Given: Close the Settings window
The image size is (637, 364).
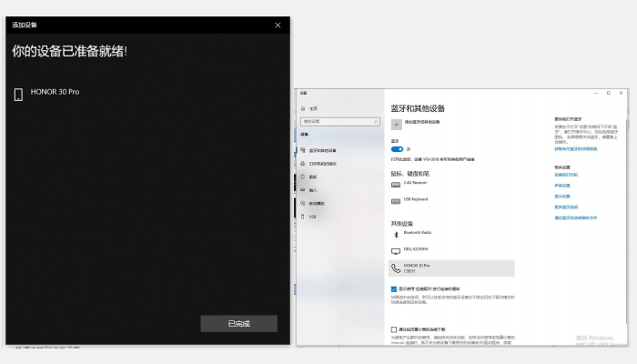Looking at the screenshot, I should [x=621, y=94].
